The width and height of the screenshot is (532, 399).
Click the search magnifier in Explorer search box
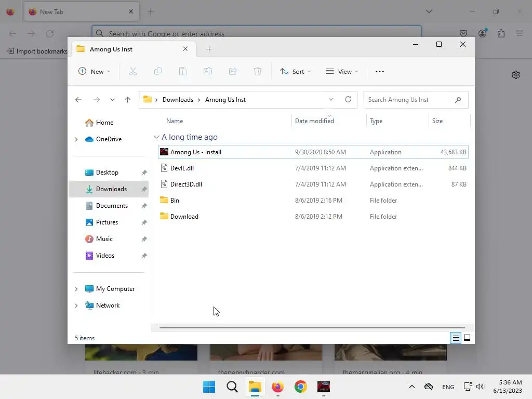coord(458,100)
